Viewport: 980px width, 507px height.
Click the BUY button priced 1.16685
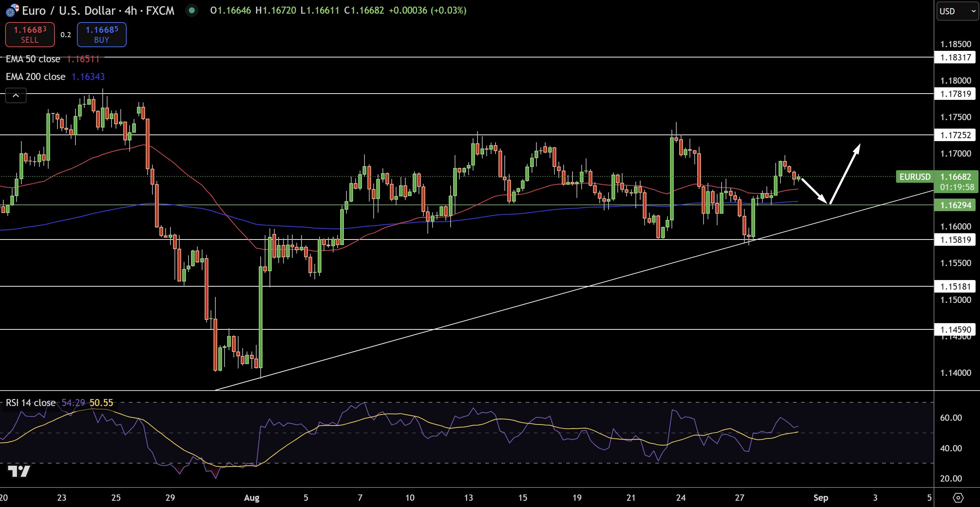click(101, 35)
